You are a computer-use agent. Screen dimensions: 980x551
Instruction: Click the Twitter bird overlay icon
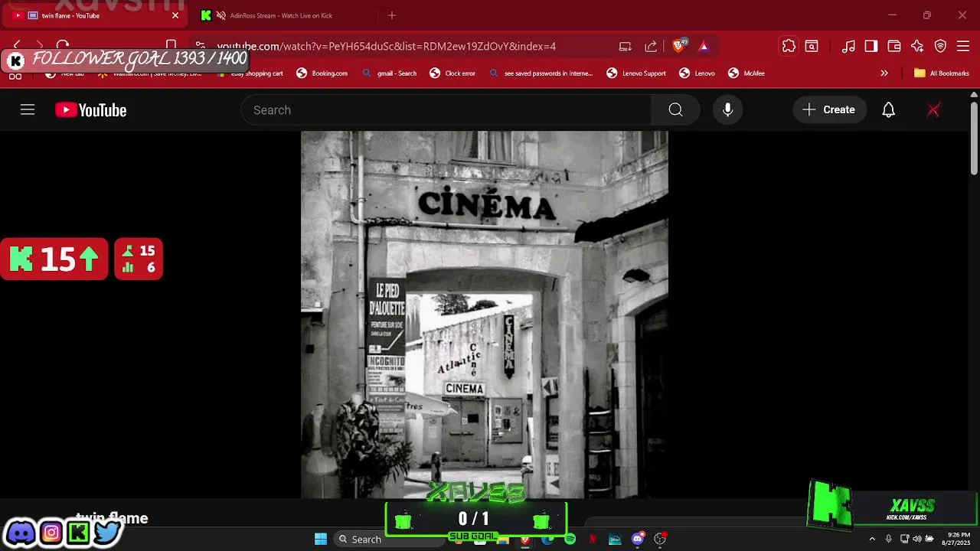click(x=108, y=533)
